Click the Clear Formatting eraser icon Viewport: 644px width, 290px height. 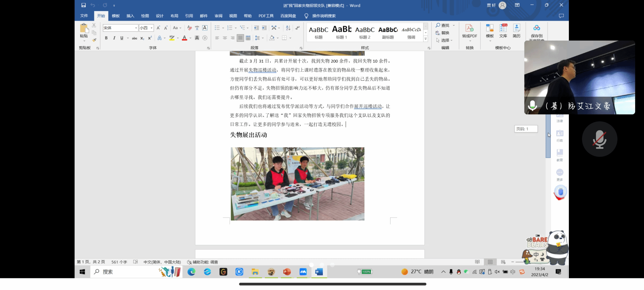(189, 28)
